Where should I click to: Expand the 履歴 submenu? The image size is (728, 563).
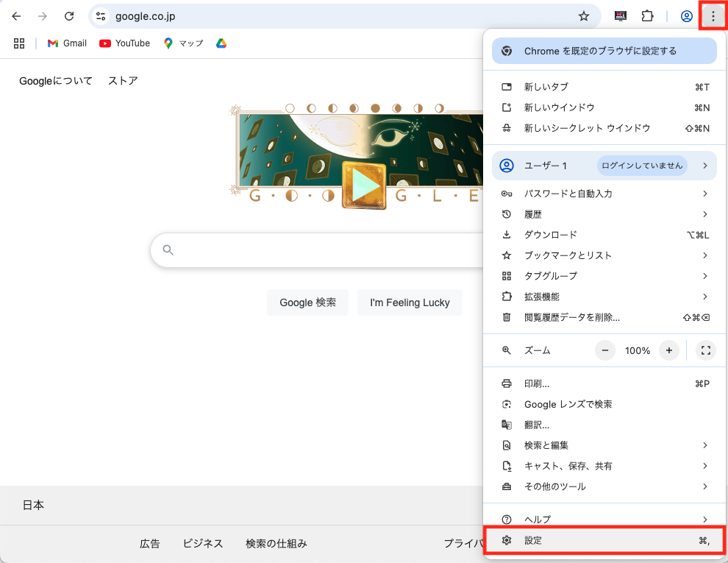point(604,214)
